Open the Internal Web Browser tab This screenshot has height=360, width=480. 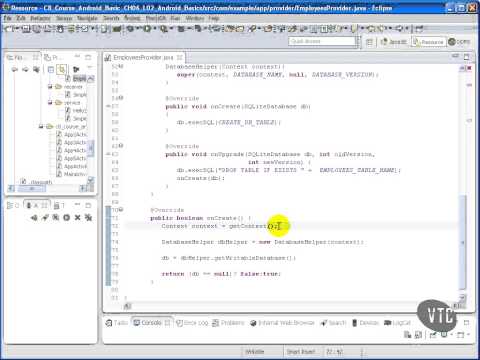point(282,323)
